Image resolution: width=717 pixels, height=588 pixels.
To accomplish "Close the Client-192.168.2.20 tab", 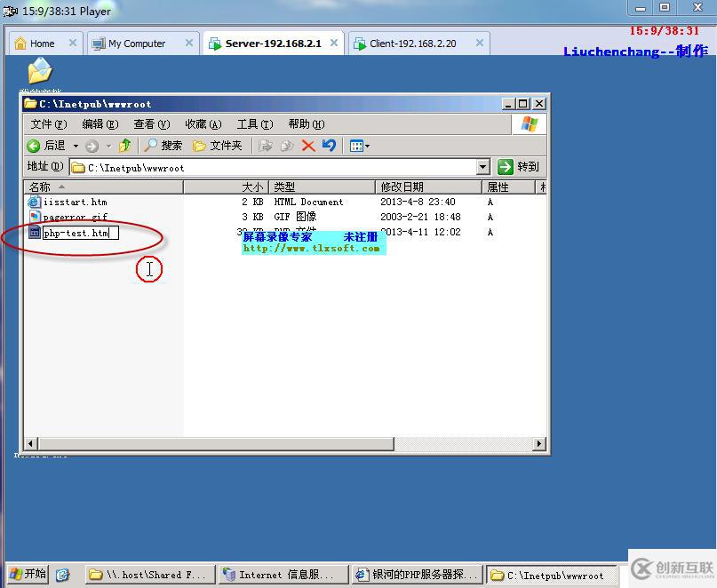I will coord(480,43).
